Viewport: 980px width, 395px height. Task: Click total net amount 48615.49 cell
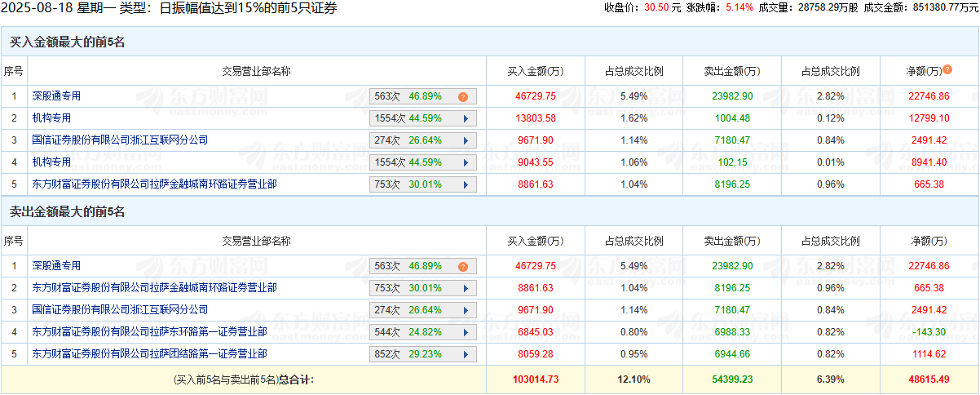[929, 379]
